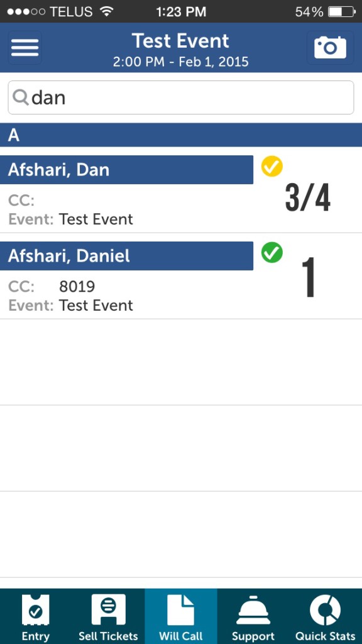Tap Event: Test Event under Dan
The image size is (362, 644).
tap(70, 219)
